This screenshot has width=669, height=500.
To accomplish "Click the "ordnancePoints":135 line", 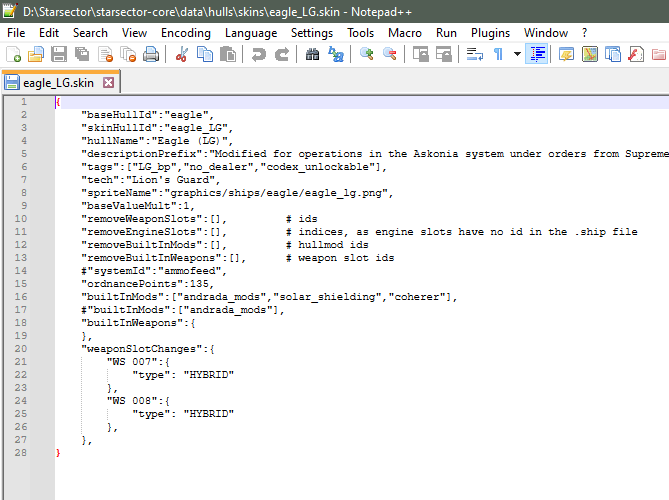I will point(147,284).
